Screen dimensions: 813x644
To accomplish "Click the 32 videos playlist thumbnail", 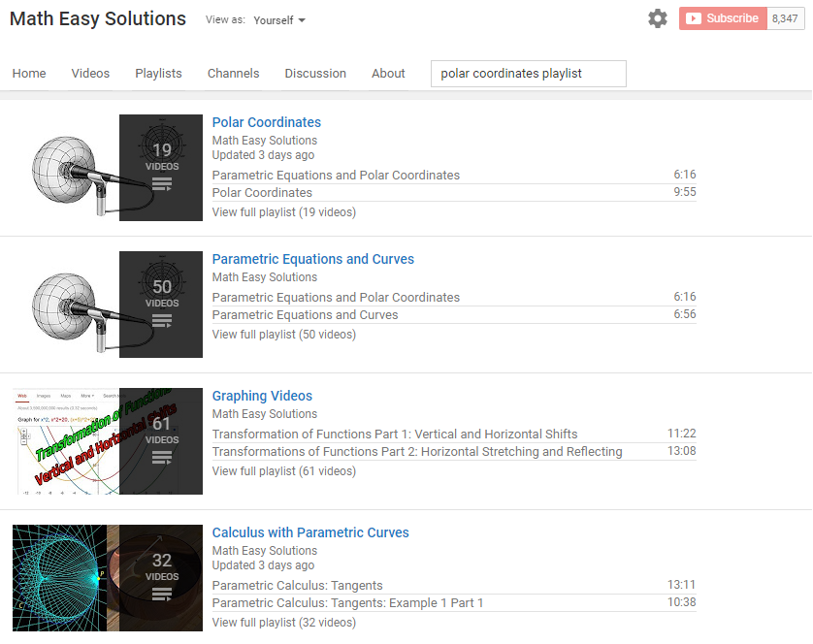I will click(108, 578).
